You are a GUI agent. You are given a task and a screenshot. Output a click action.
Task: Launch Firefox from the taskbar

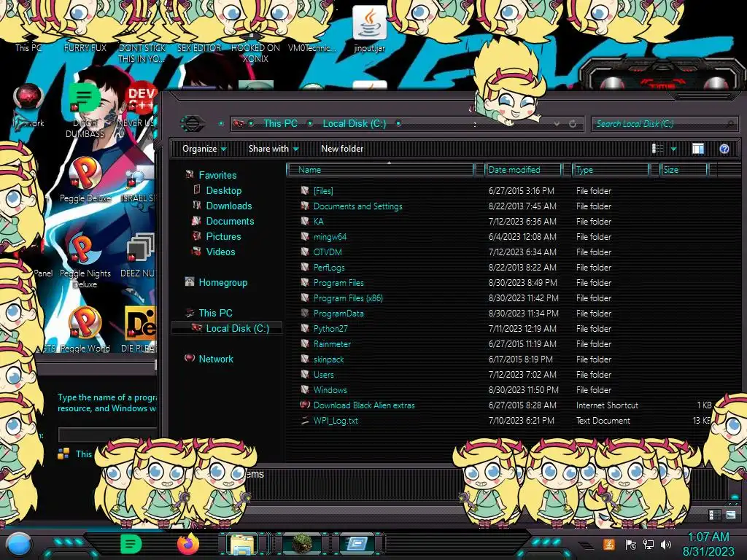pyautogui.click(x=188, y=544)
